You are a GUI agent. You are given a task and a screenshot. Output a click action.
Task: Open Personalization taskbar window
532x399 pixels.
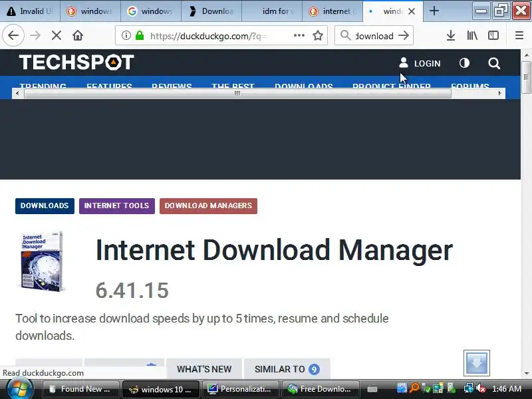click(241, 389)
